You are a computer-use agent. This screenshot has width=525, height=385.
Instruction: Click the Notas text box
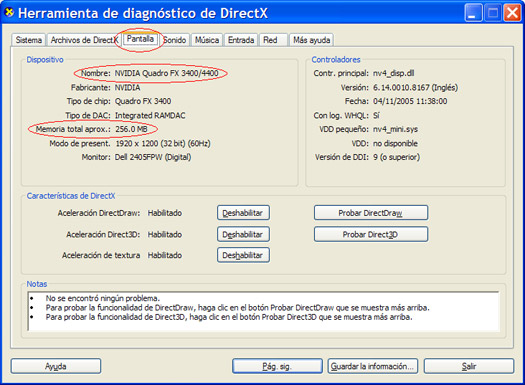click(263, 311)
